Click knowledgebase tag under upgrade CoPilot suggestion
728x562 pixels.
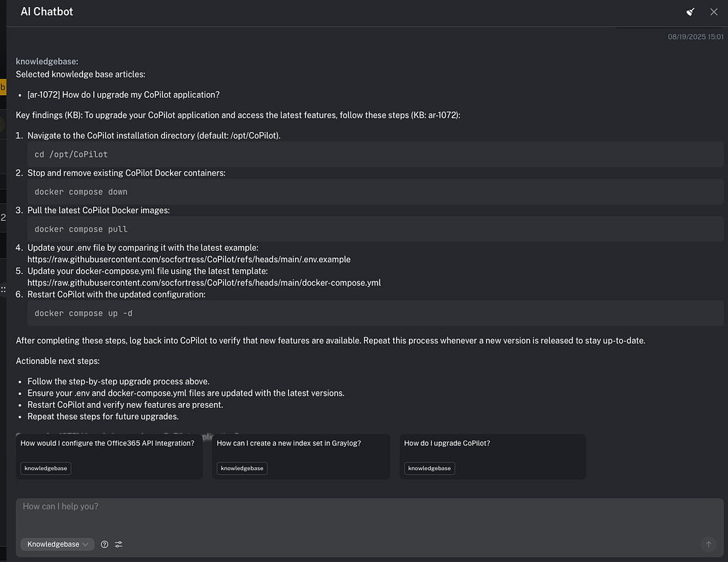429,468
